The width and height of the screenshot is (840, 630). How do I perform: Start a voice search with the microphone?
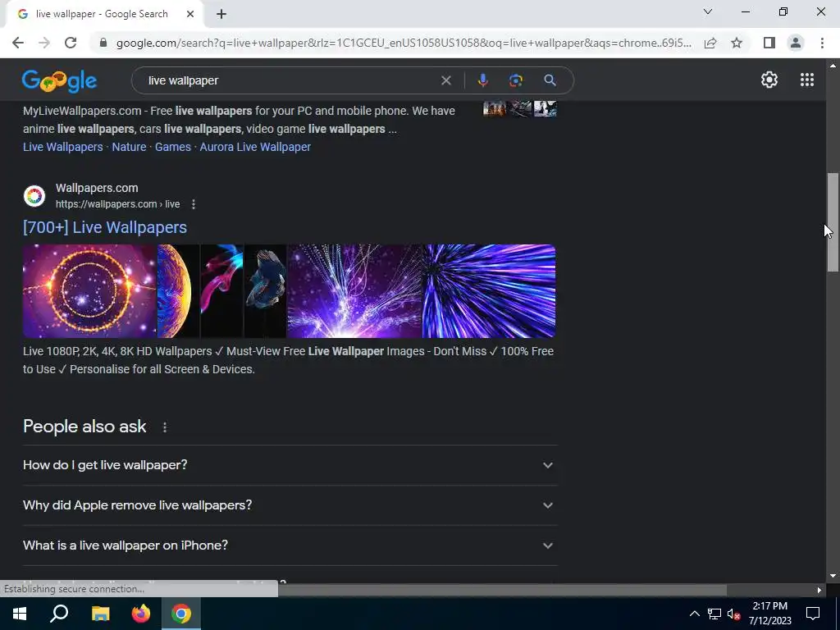[482, 80]
